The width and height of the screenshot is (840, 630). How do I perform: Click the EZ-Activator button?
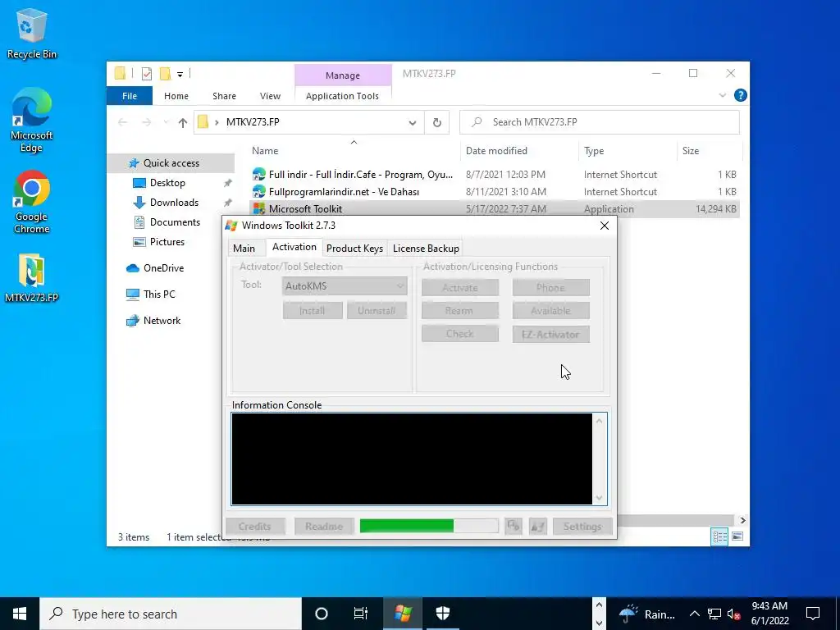coord(550,335)
